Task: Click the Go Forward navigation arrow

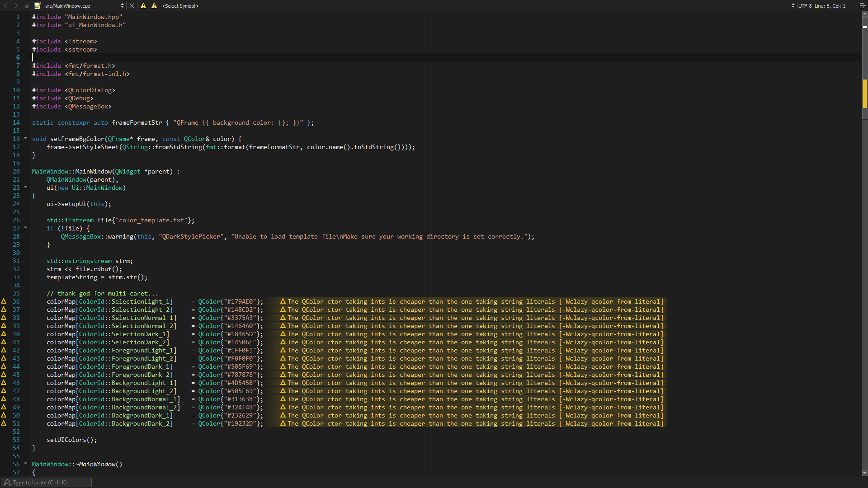Action: 16,5
